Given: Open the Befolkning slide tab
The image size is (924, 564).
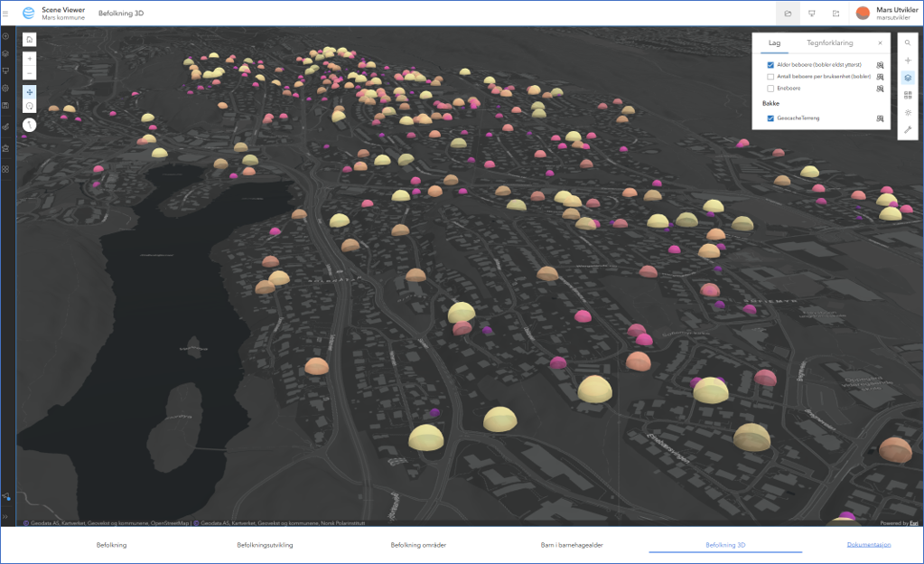Looking at the screenshot, I should click(x=111, y=545).
